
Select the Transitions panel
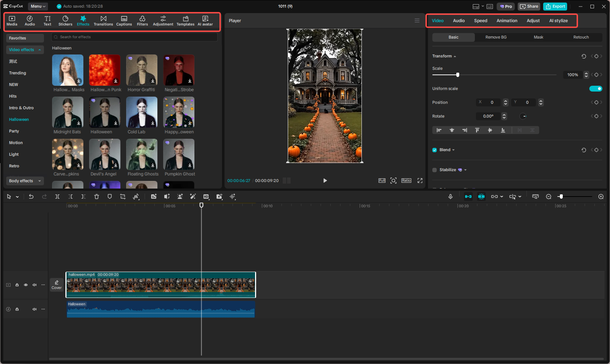coord(103,20)
